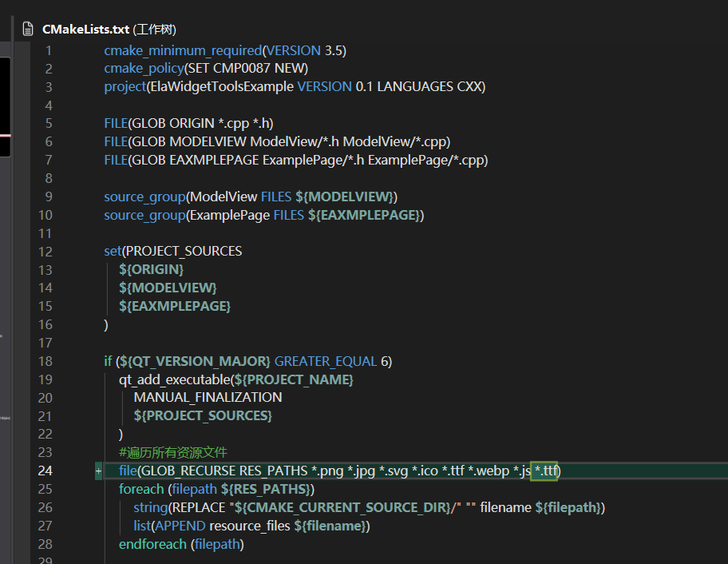The height and width of the screenshot is (564, 728).
Task: Click the ${ORIGIN} variable on line 13
Action: tap(151, 269)
